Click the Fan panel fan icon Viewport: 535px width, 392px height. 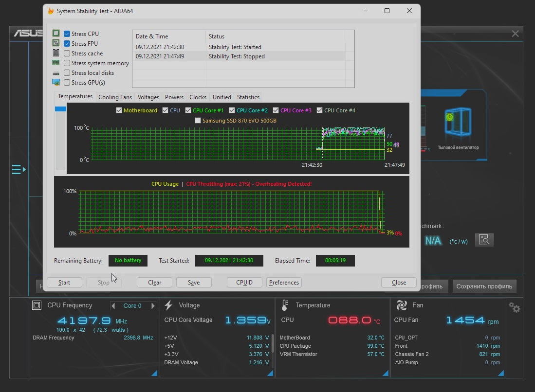tap(402, 305)
